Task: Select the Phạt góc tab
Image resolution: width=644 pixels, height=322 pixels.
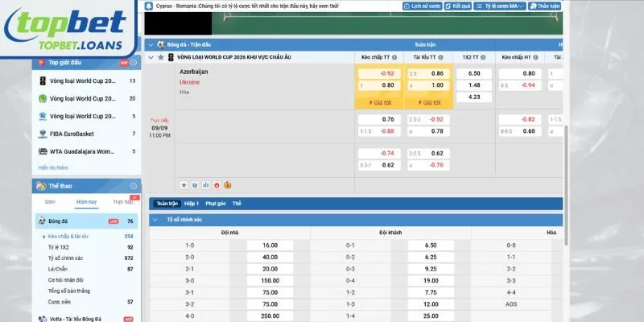Action: (217, 204)
